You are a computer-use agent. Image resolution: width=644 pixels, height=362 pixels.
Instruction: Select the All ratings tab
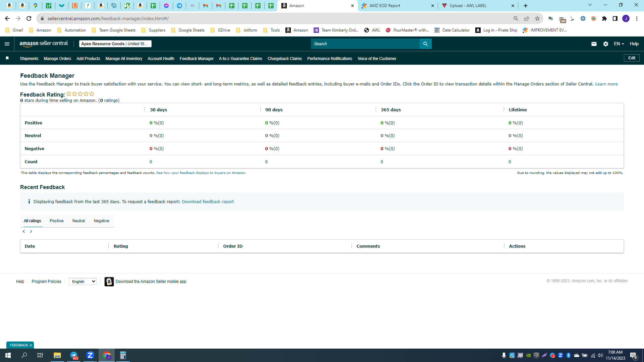tap(33, 221)
